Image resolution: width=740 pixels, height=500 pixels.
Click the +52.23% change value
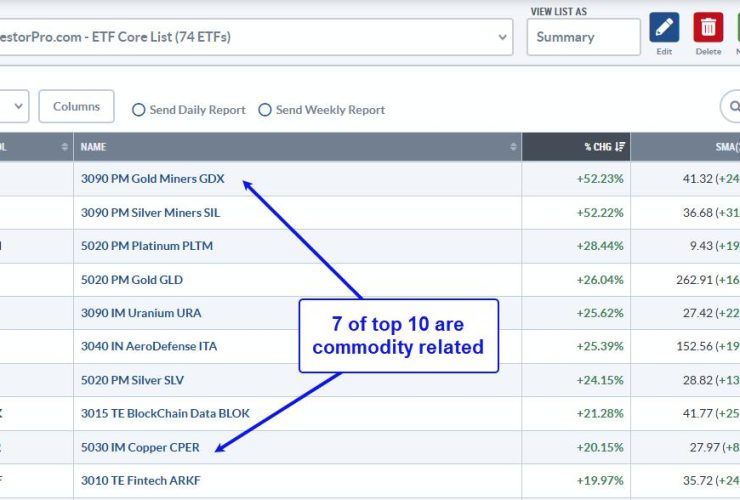(x=600, y=178)
